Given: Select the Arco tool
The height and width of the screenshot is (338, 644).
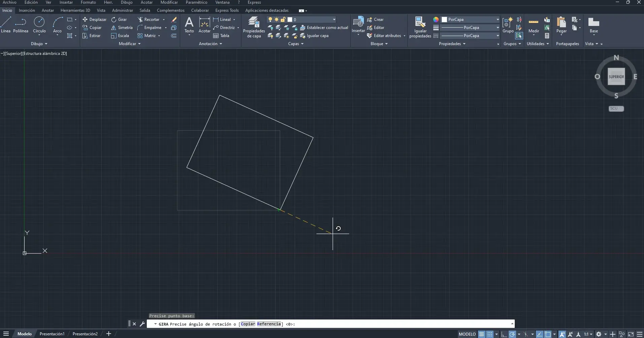Looking at the screenshot, I should click(57, 25).
